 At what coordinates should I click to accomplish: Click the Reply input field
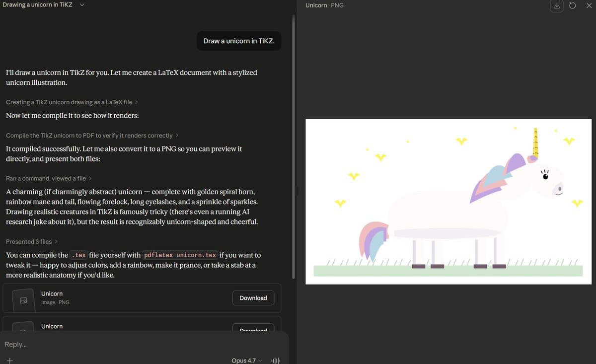pos(99,344)
